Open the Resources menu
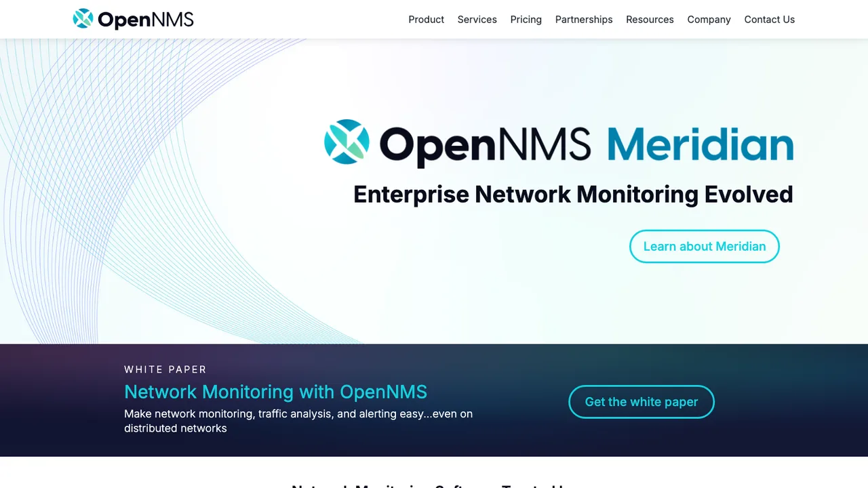868x488 pixels. point(650,20)
